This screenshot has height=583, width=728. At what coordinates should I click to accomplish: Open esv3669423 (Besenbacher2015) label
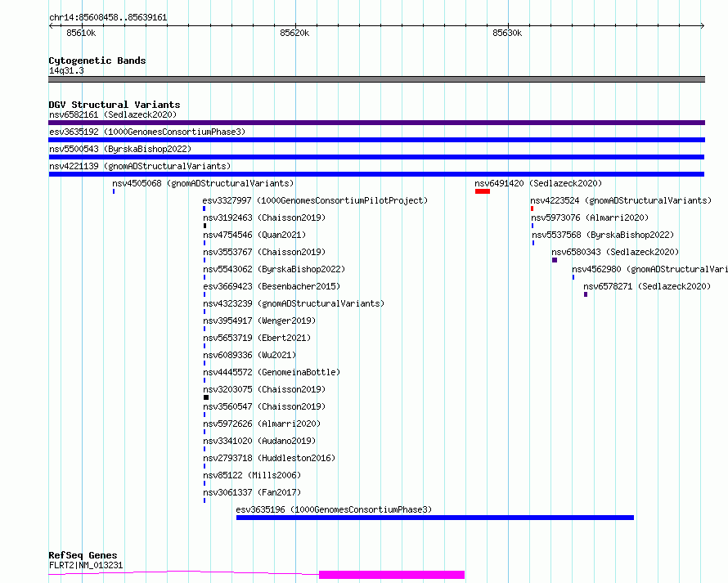pyautogui.click(x=272, y=286)
